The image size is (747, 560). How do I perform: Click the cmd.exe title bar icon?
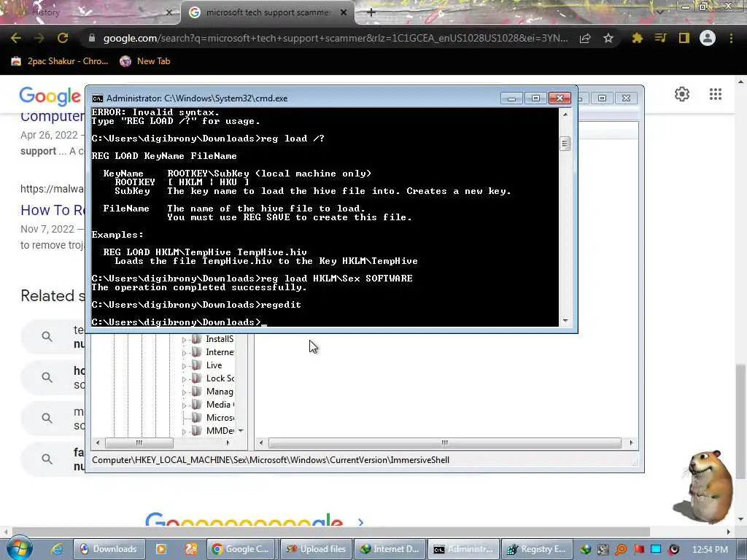click(x=97, y=98)
